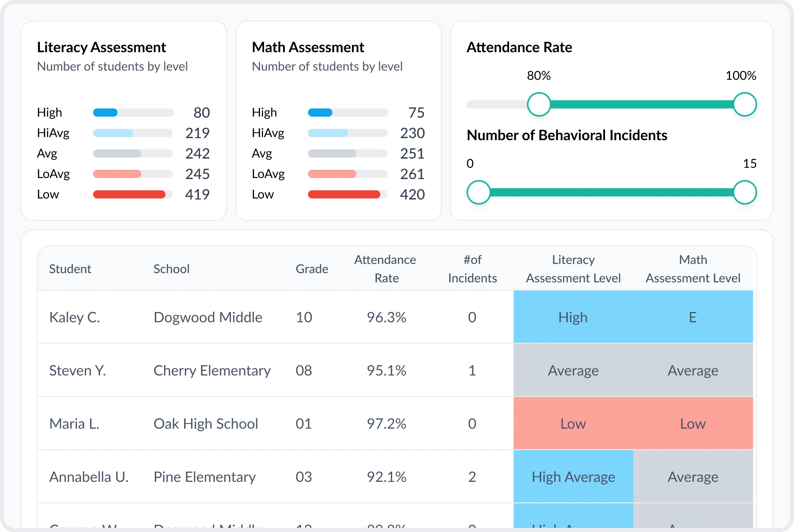Screen dimensions: 794x532
Task: Click the Attendance Rate 80% slider handle
Action: (x=539, y=104)
